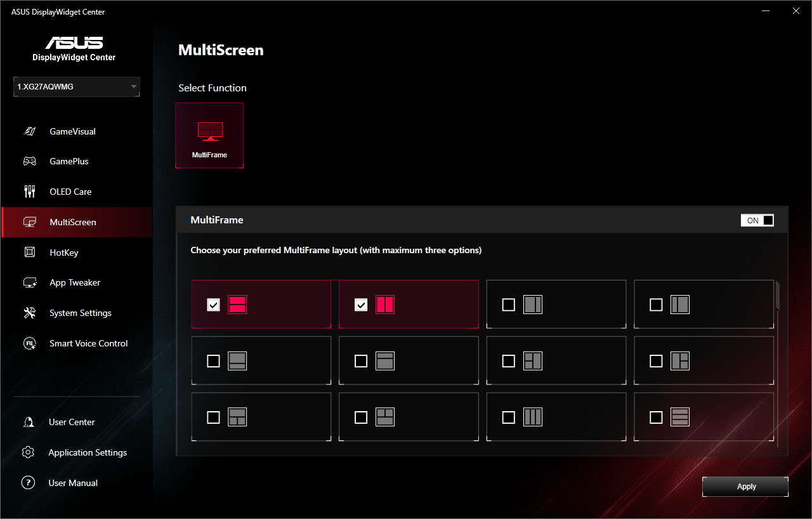
Task: Switch to the OLED Care label
Action: [70, 192]
